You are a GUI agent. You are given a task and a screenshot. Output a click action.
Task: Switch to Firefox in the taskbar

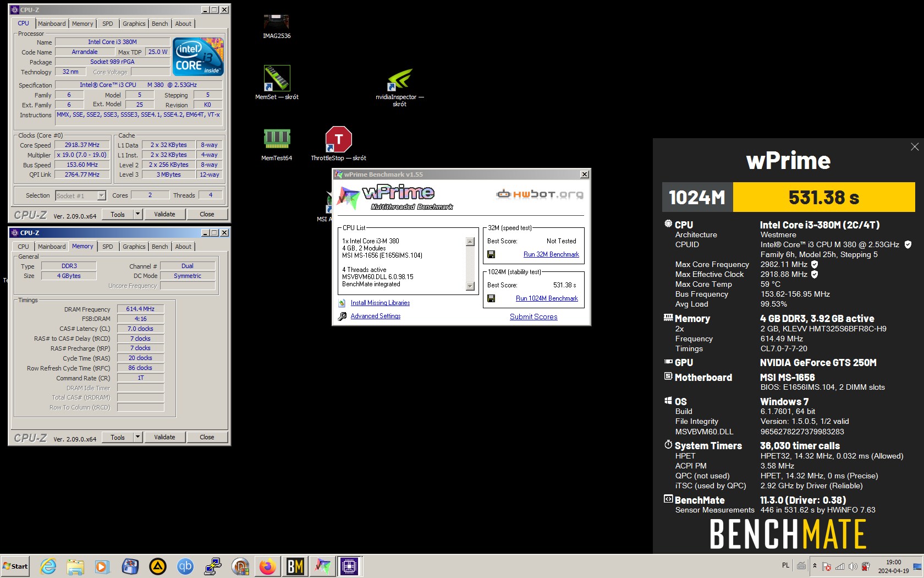(268, 566)
